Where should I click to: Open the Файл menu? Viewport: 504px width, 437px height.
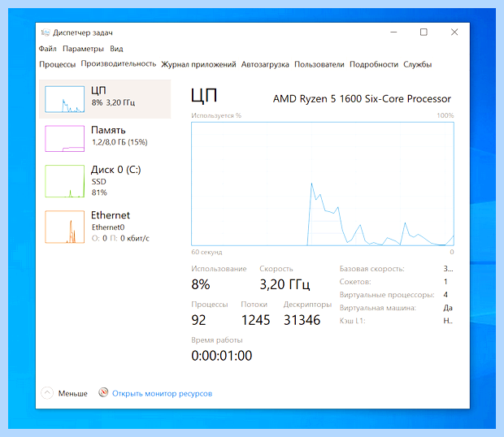[48, 49]
